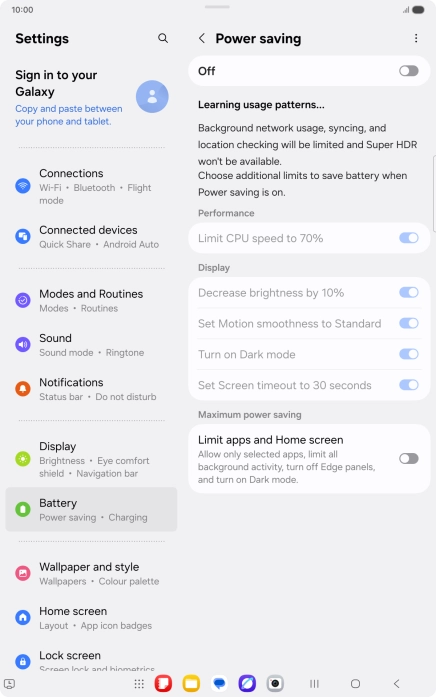The width and height of the screenshot is (436, 697).
Task: Turn on the Power saving toggle
Action: [408, 71]
